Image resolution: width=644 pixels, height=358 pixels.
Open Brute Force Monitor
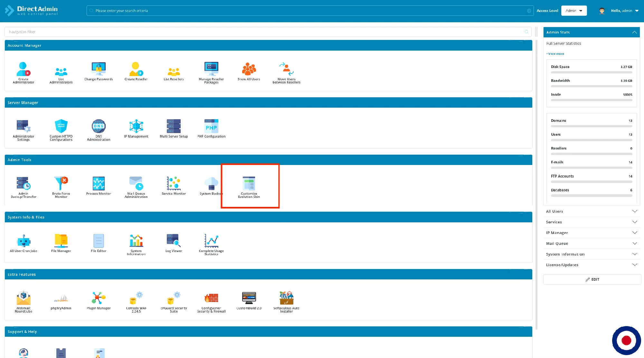[61, 187]
